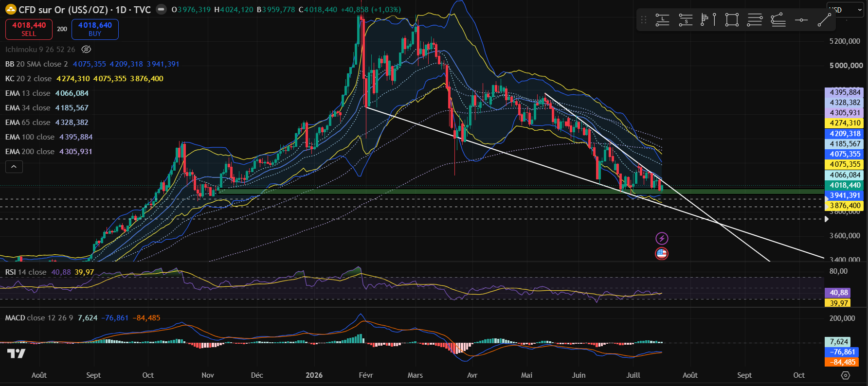Select the Short Position drawing tool
Screen dimensions: 868x386
coord(686,20)
